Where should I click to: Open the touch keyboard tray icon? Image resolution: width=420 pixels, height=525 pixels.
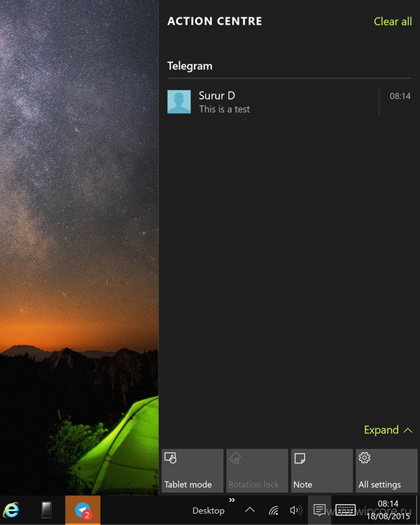[x=345, y=510]
